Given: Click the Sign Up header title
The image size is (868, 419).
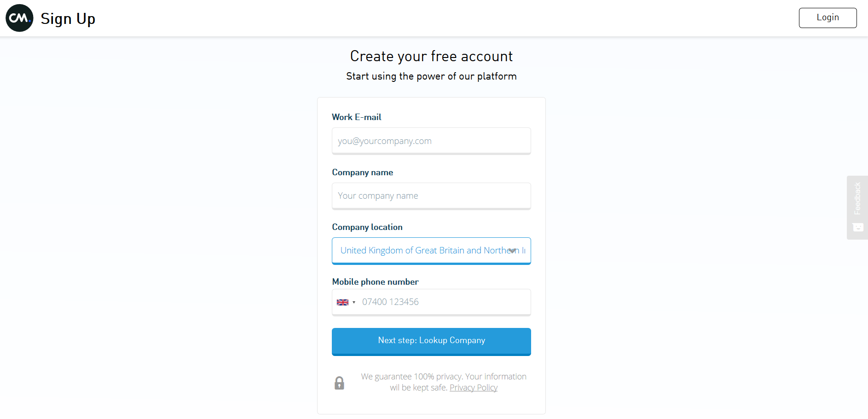Looking at the screenshot, I should [68, 19].
